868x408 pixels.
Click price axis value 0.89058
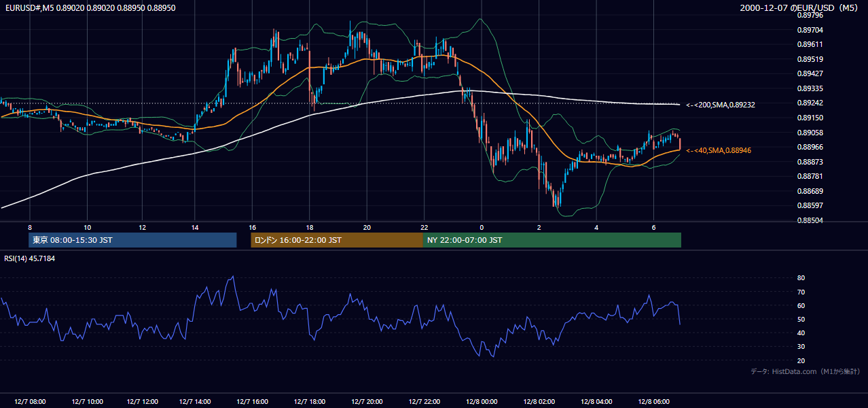point(810,133)
